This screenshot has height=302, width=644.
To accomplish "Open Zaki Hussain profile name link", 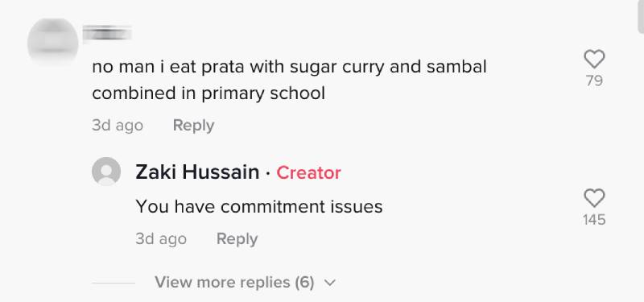I will [x=197, y=172].
